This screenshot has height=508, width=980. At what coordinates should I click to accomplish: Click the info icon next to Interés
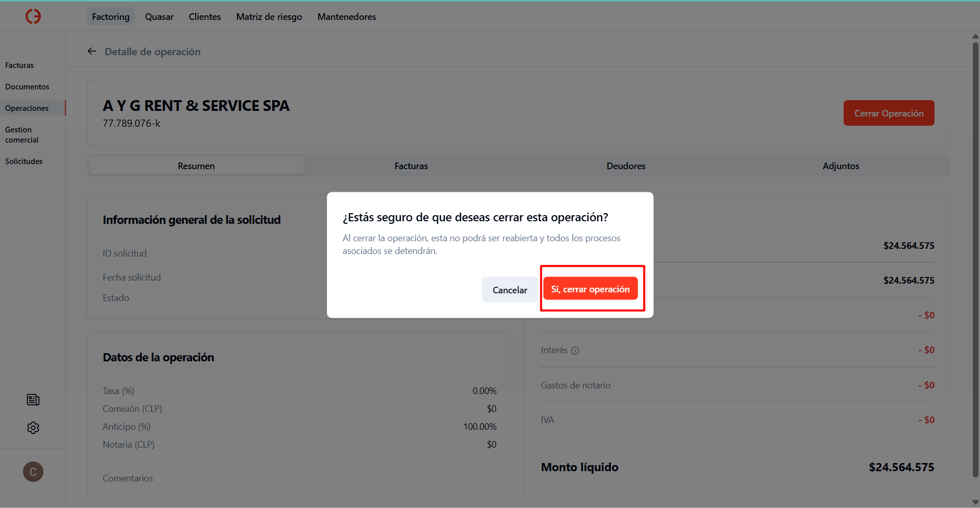click(576, 350)
